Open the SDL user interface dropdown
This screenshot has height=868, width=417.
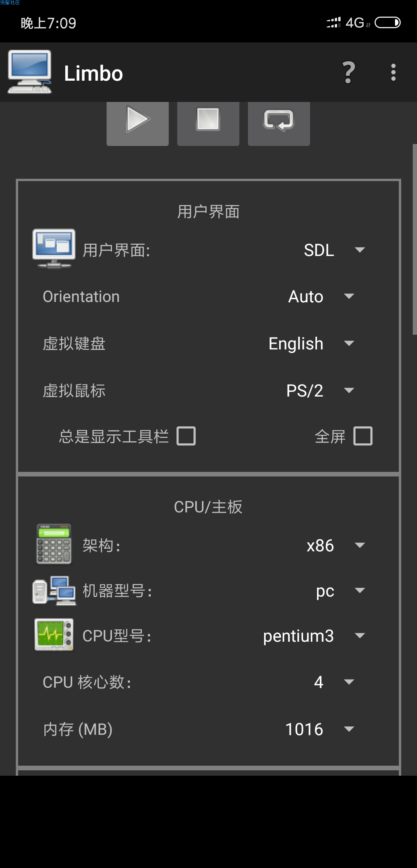tap(334, 250)
